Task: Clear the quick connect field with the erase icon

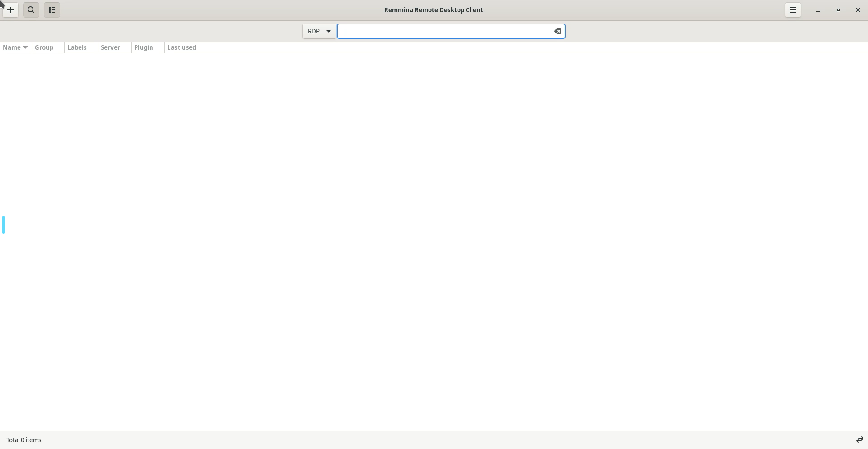Action: (558, 31)
